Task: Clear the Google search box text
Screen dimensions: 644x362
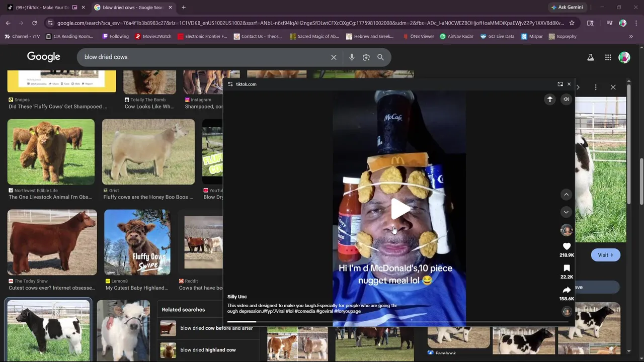Action: (x=334, y=57)
